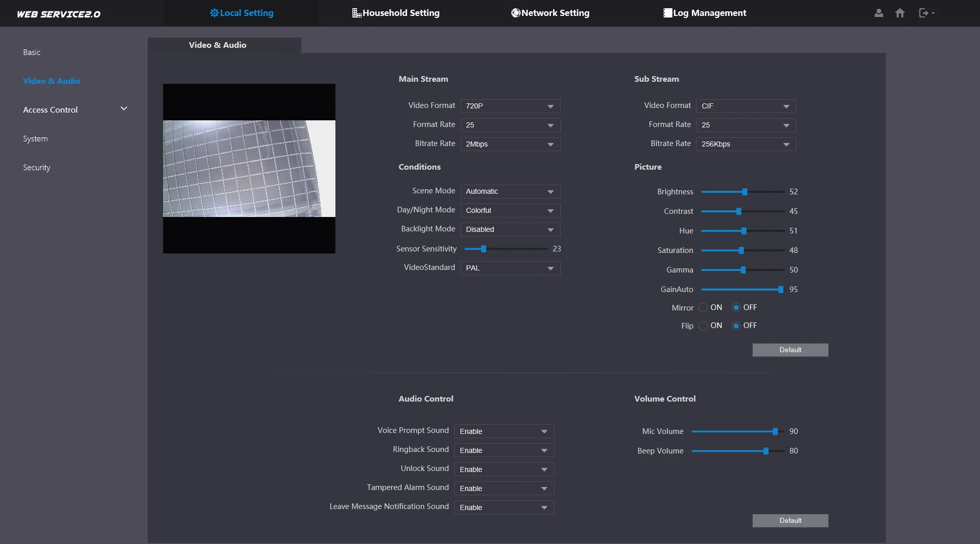Open the Security sidebar item
The height and width of the screenshot is (544, 980).
[x=37, y=167]
